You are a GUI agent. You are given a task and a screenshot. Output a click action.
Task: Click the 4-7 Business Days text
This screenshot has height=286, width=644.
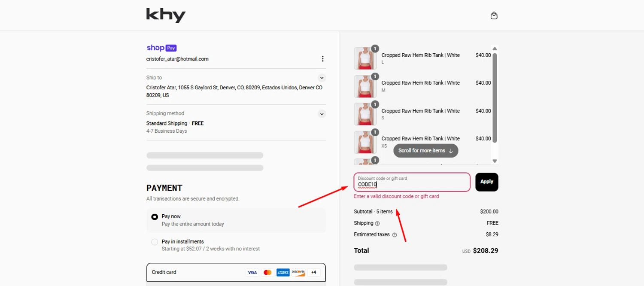[x=167, y=131]
